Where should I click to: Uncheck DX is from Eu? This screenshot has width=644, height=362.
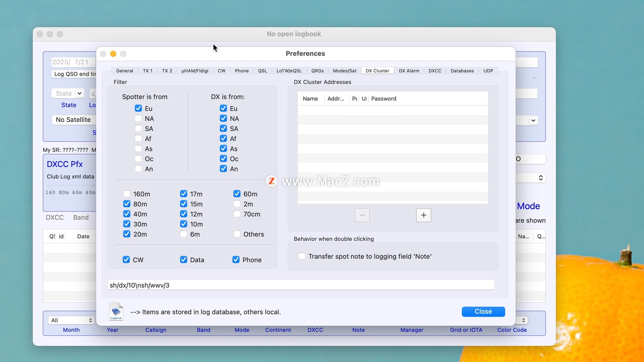click(x=223, y=108)
